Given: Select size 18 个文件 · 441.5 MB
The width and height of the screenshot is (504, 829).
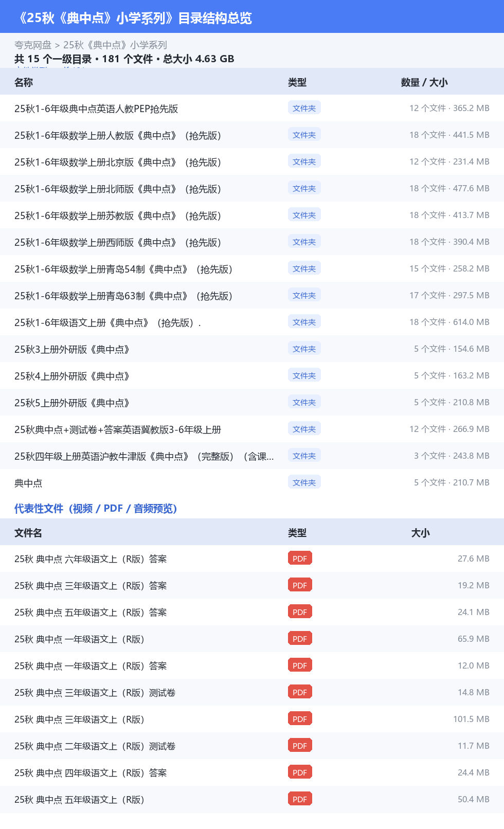Looking at the screenshot, I should click(x=449, y=135).
